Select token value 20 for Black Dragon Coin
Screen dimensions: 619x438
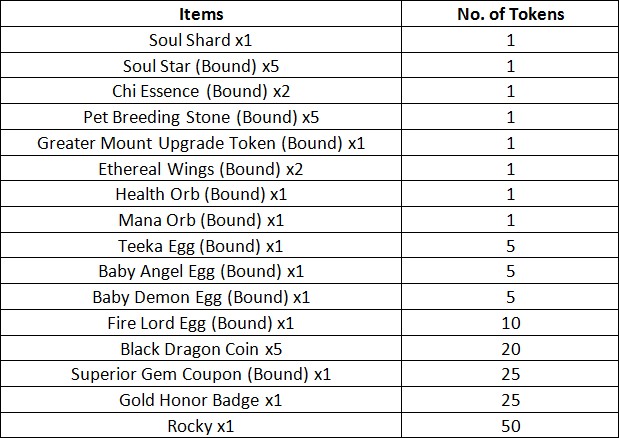[x=511, y=349]
